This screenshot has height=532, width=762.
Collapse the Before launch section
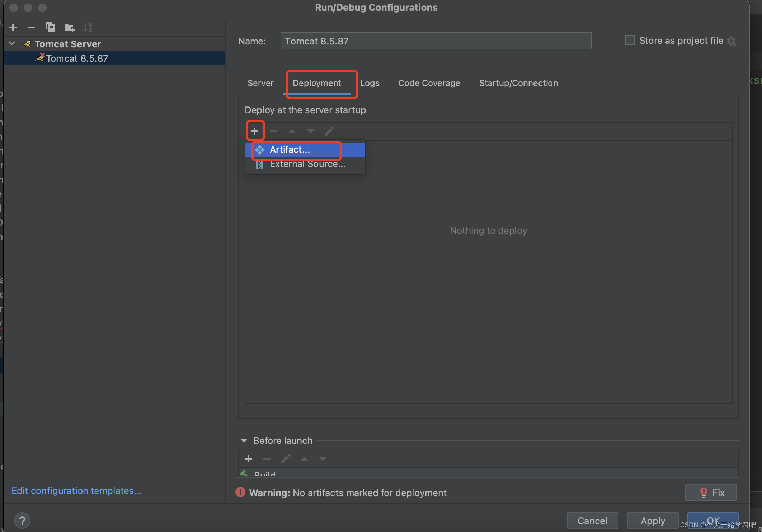pyautogui.click(x=244, y=440)
